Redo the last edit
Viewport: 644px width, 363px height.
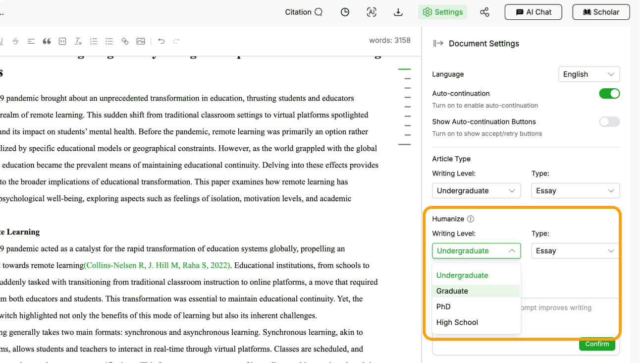(176, 41)
